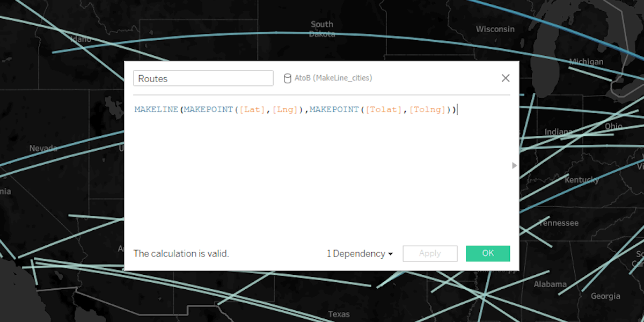Screen dimensions: 644x322
Task: Click the Georgia map label
Action: [x=605, y=296]
